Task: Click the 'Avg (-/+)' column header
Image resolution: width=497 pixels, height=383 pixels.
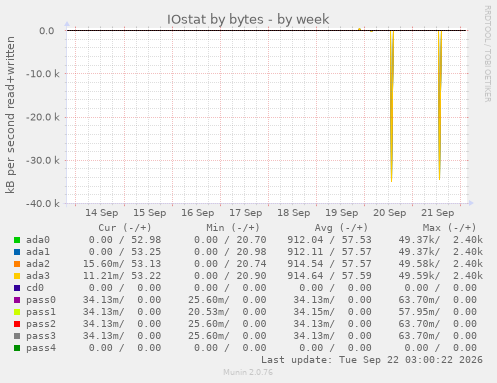Action: [x=341, y=228]
